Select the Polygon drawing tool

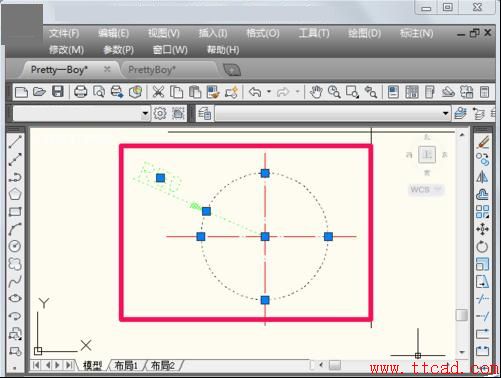coord(15,194)
